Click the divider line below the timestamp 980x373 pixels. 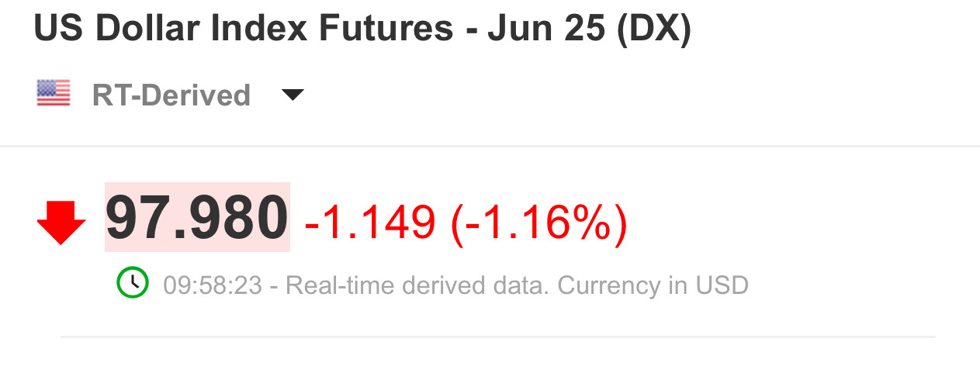point(497,337)
